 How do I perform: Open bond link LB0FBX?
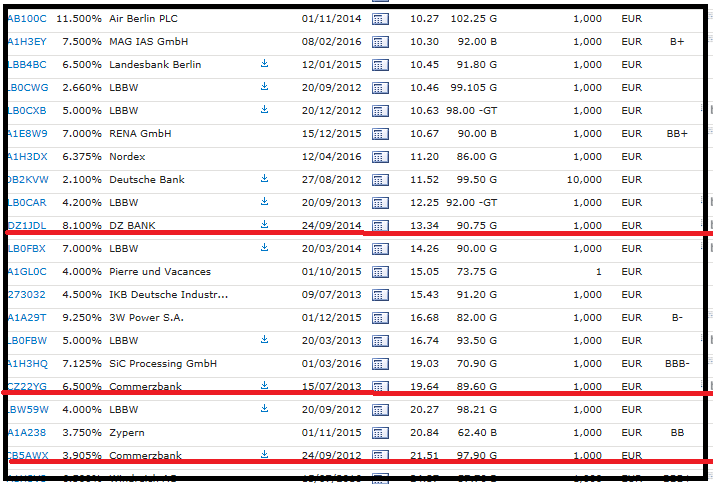[27, 249]
